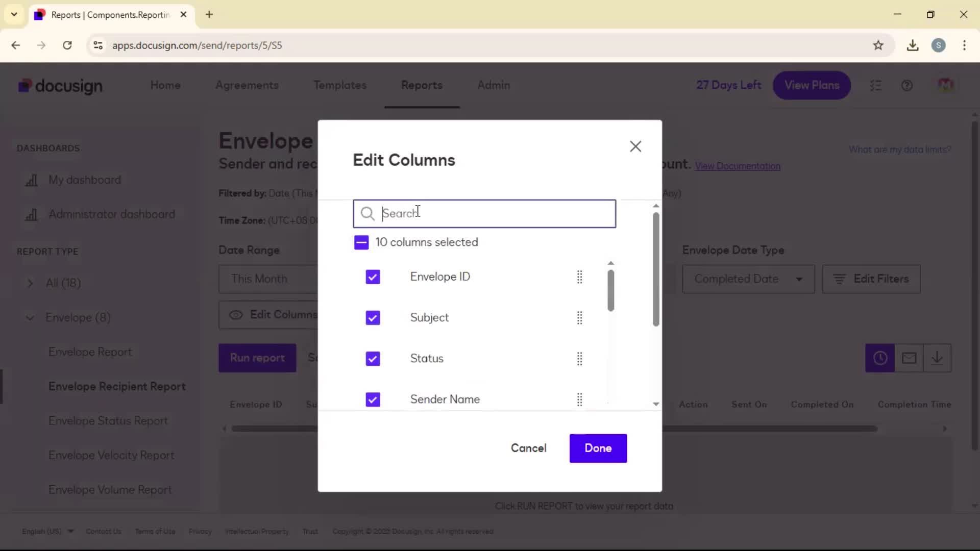Click the Run report button
The width and height of the screenshot is (980, 551).
[x=257, y=358]
